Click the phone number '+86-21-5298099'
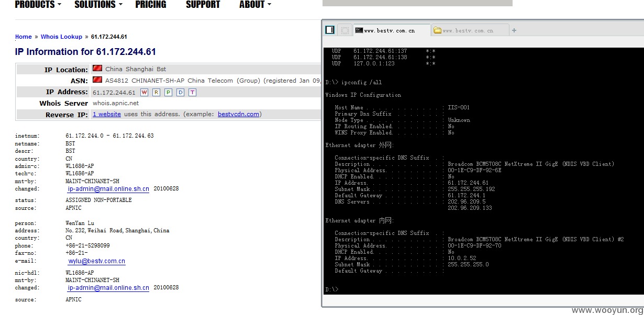The width and height of the screenshot is (644, 315). click(87, 246)
